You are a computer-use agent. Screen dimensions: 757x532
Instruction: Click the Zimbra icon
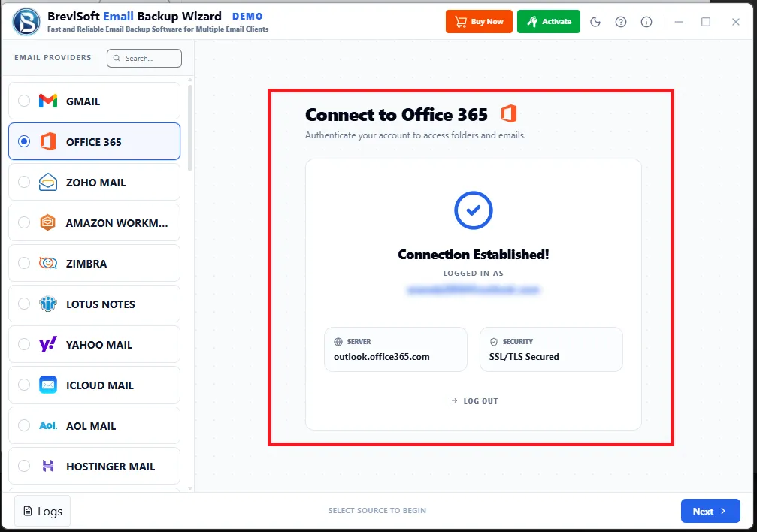click(48, 263)
